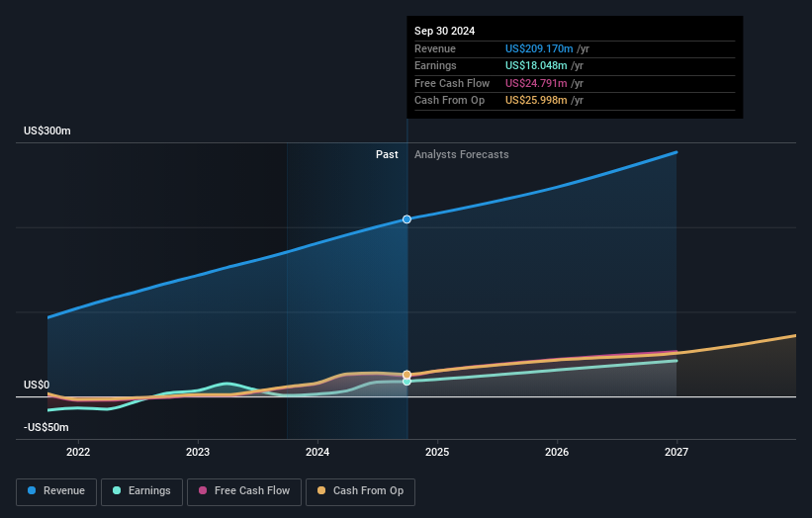Image resolution: width=812 pixels, height=518 pixels.
Task: Toggle the Earnings series in the legend
Action: 141,491
